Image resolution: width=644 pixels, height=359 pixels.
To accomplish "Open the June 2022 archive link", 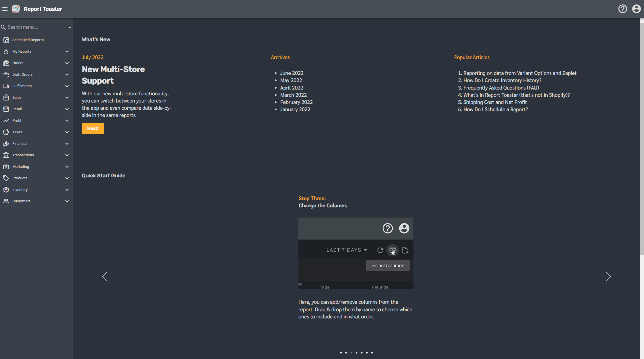I will [292, 73].
